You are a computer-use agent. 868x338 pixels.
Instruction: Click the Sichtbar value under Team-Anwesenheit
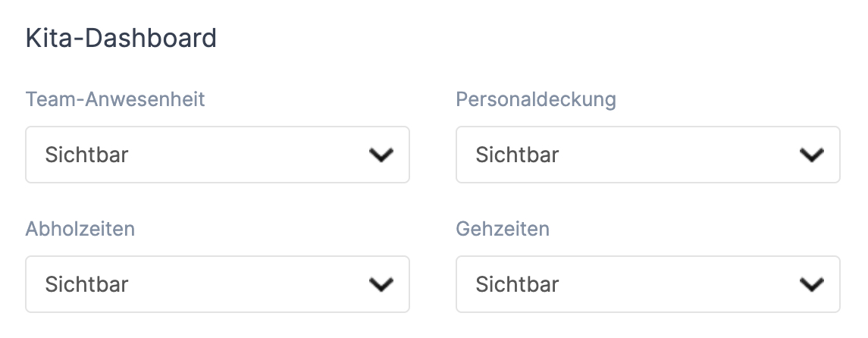pos(86,155)
